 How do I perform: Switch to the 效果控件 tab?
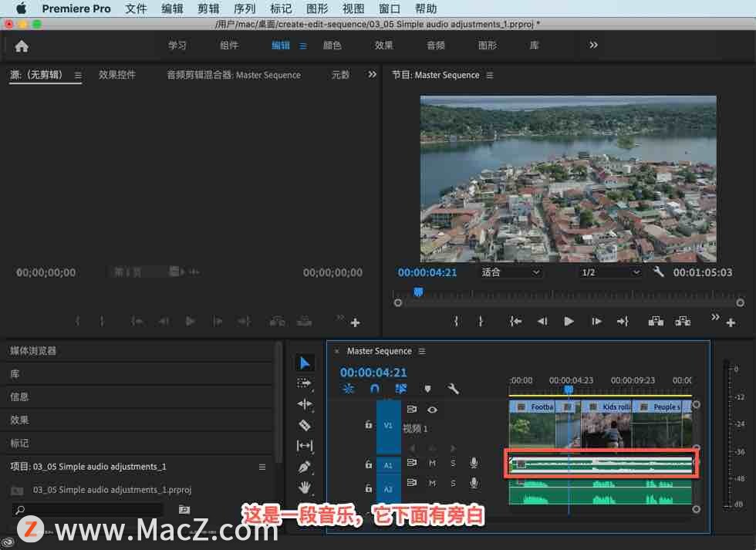point(117,75)
